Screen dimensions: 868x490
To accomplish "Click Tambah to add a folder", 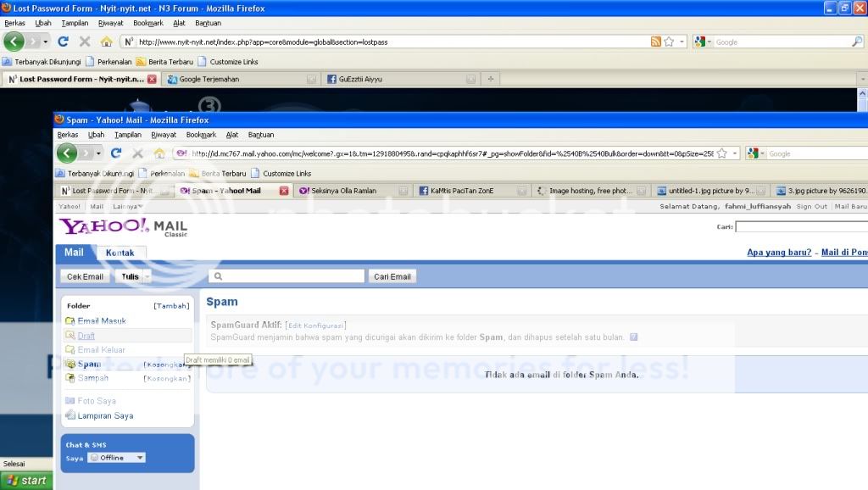I will (171, 306).
